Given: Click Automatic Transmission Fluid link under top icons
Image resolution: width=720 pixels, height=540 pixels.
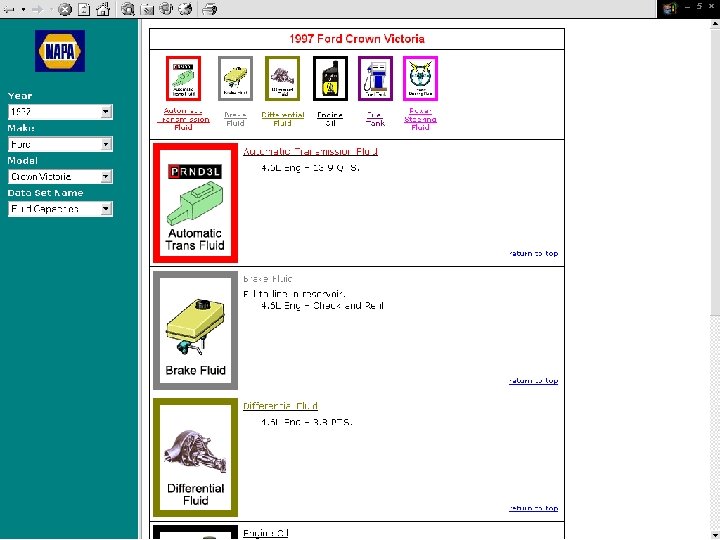Looking at the screenshot, I should point(183,119).
